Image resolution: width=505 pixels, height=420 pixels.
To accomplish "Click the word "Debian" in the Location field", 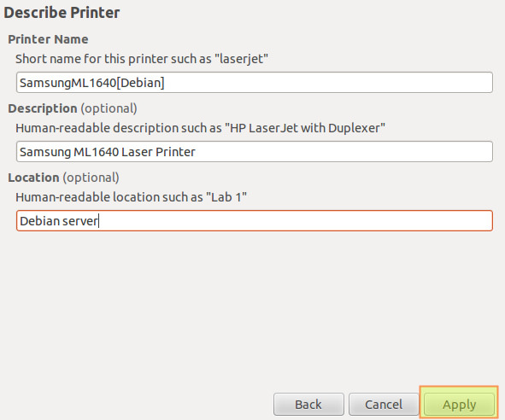I will 39,221.
